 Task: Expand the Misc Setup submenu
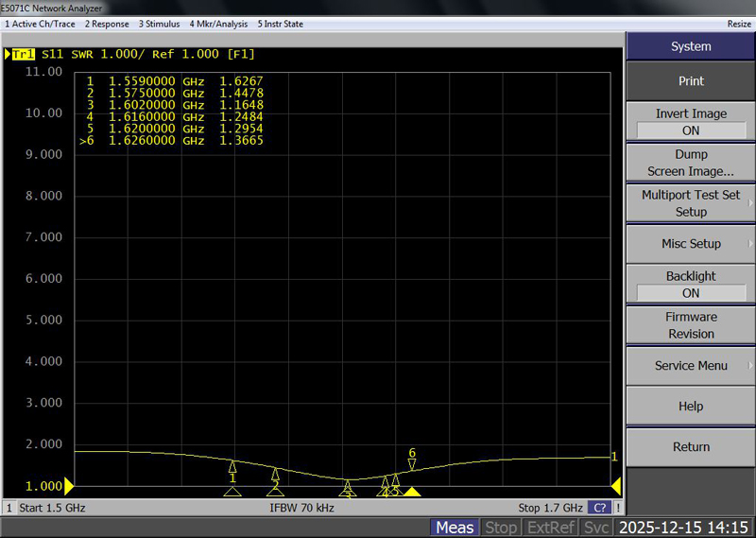tap(691, 244)
